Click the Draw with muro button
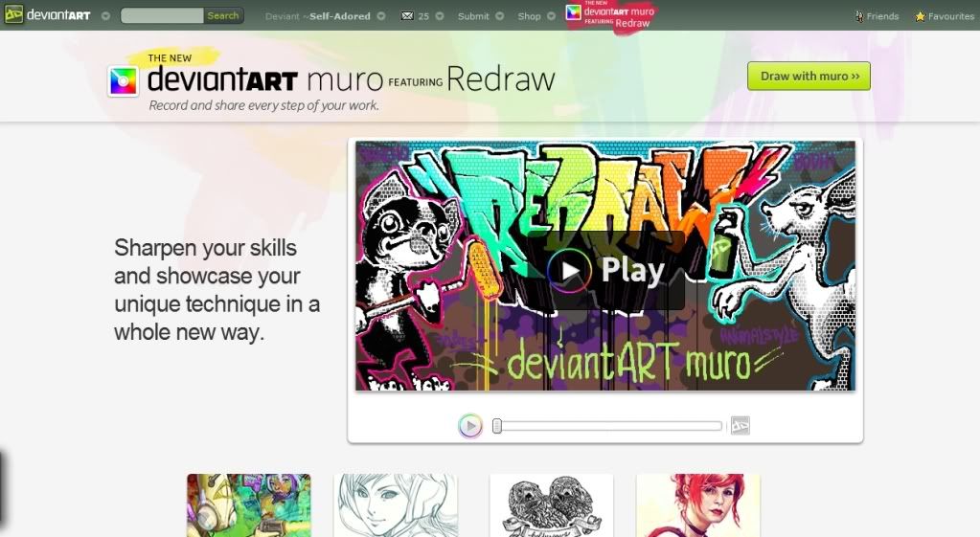The image size is (980, 537). click(x=809, y=77)
